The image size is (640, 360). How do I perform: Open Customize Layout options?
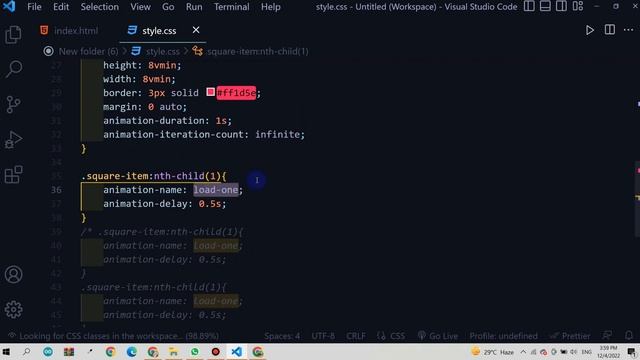click(578, 6)
